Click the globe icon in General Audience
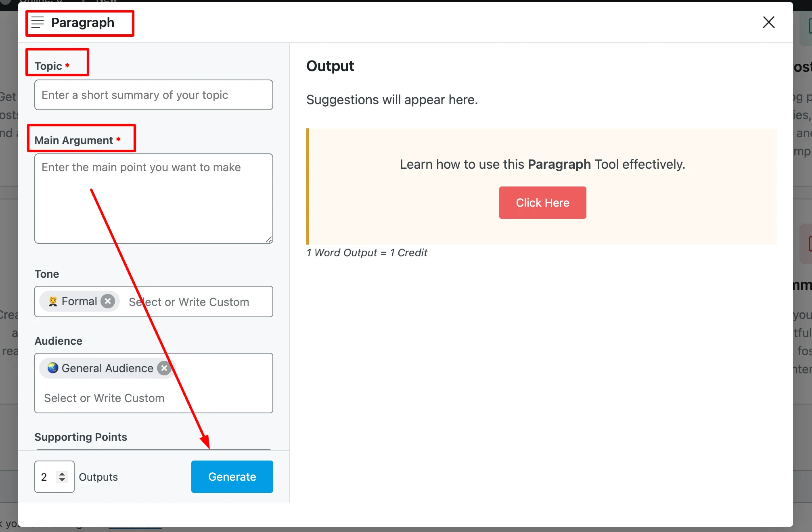 click(x=53, y=368)
